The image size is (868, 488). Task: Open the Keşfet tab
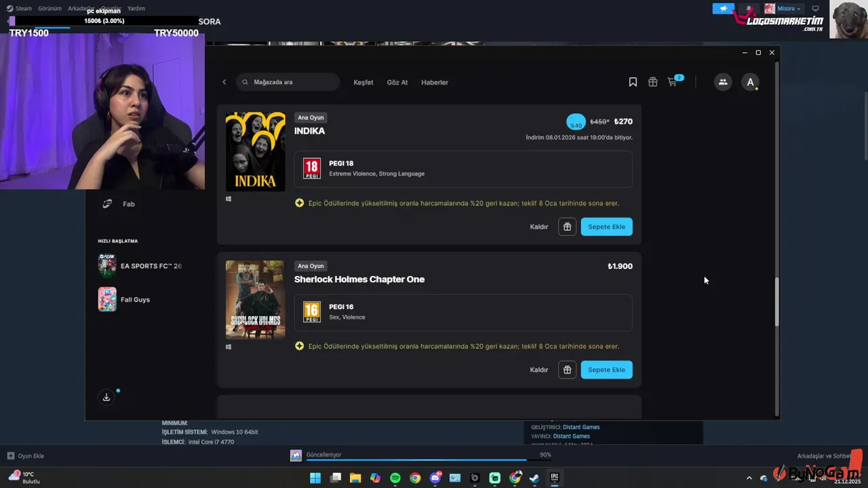pos(363,82)
